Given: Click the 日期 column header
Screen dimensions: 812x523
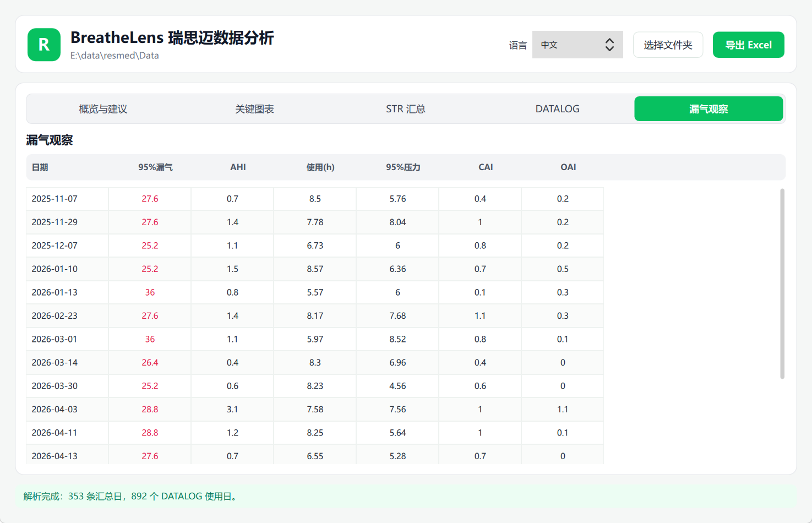Looking at the screenshot, I should 40,167.
